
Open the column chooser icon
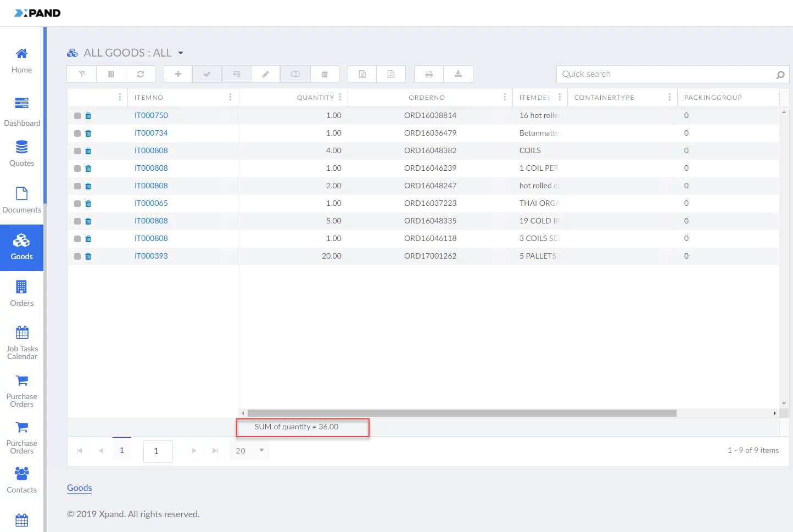(111, 74)
